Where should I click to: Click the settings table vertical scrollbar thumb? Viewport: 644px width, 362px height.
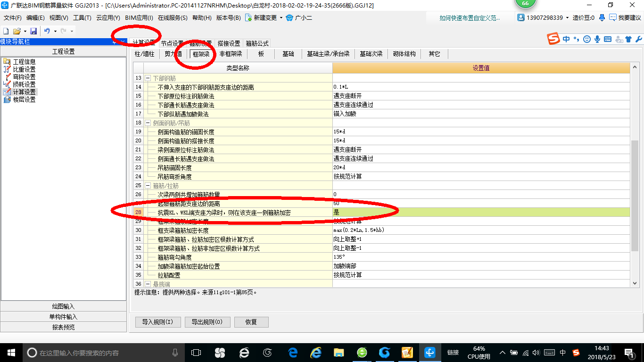point(635,196)
